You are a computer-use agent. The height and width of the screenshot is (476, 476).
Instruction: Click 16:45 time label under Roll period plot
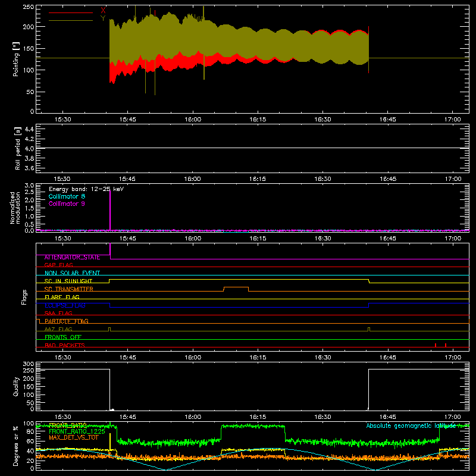tap(388, 179)
